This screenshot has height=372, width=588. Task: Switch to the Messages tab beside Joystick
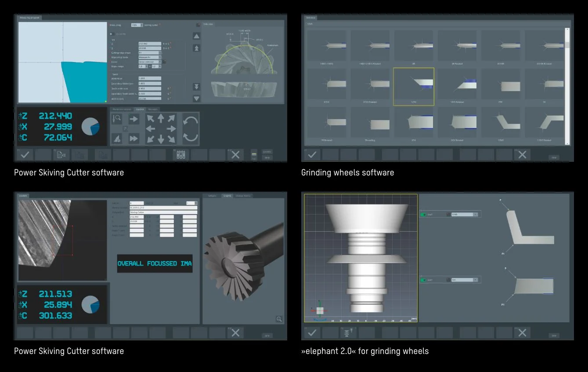153,109
